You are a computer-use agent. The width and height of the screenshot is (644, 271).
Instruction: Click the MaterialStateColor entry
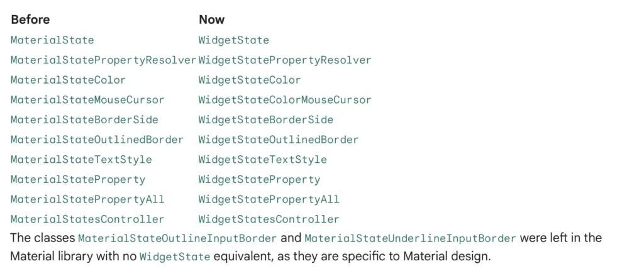(68, 80)
